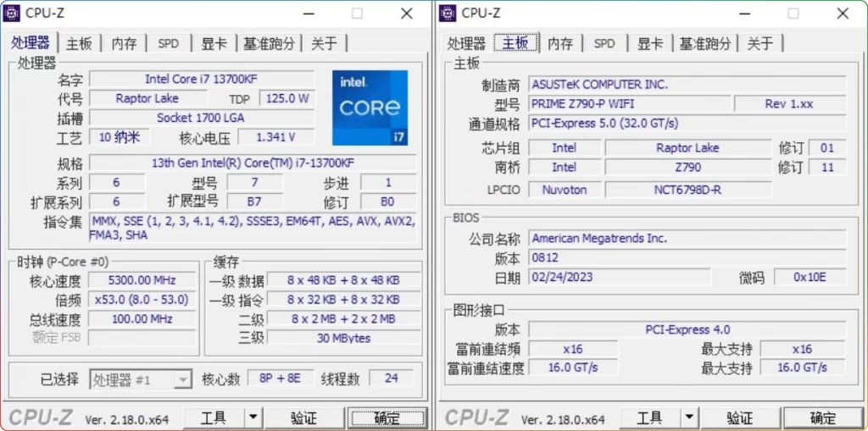Click the L3 cache value 30 MBytes
The width and height of the screenshot is (868, 431).
[x=343, y=338]
